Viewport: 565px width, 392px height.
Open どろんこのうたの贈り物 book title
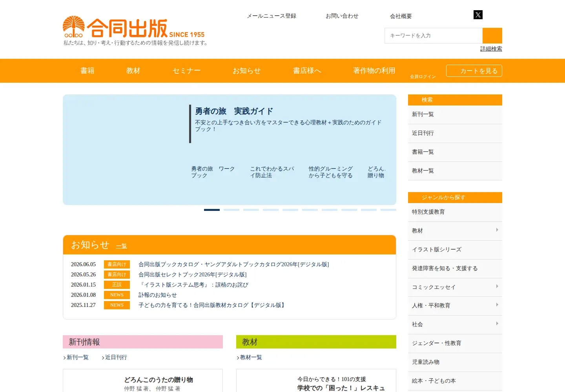pos(159,380)
